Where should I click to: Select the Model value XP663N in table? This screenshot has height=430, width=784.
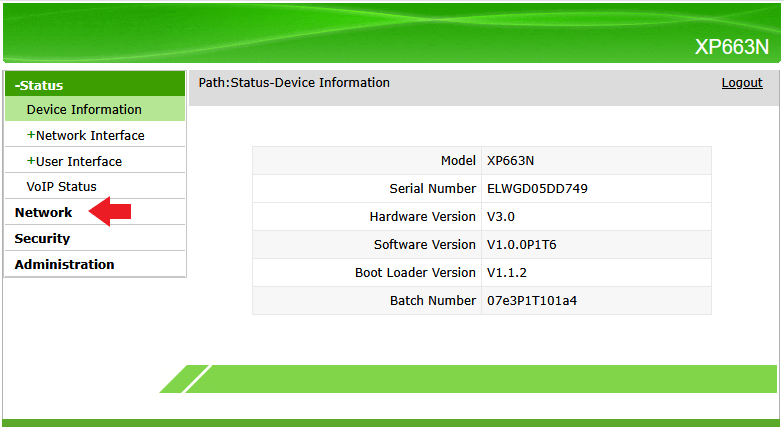pyautogui.click(x=510, y=160)
